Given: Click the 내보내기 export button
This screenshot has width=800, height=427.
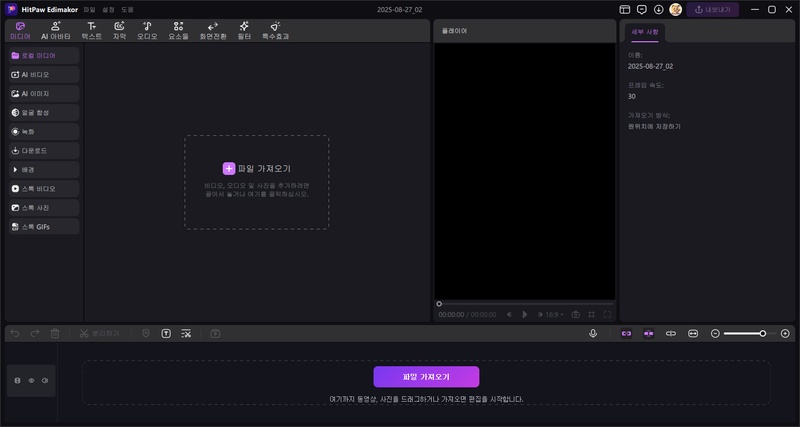Looking at the screenshot, I should click(x=712, y=10).
